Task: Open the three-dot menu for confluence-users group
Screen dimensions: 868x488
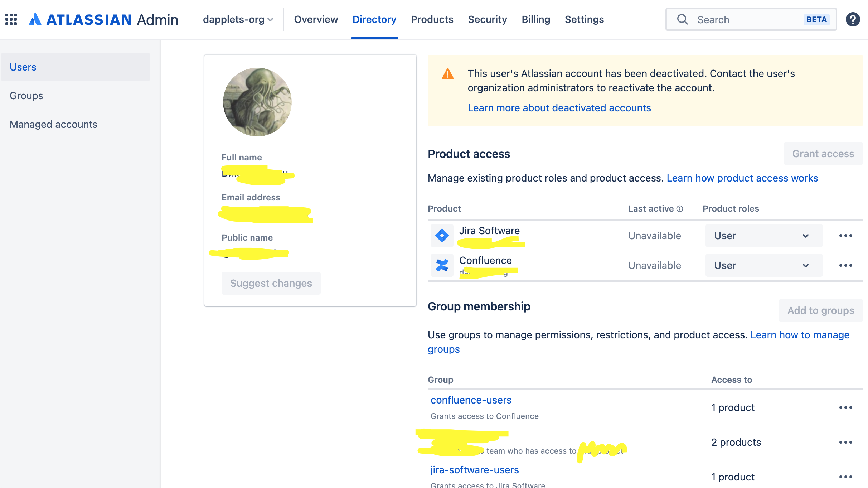Action: tap(846, 407)
